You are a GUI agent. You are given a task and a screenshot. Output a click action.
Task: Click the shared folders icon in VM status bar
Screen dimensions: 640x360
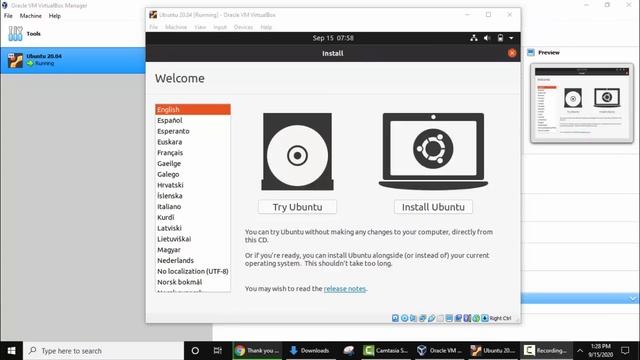coord(440,318)
